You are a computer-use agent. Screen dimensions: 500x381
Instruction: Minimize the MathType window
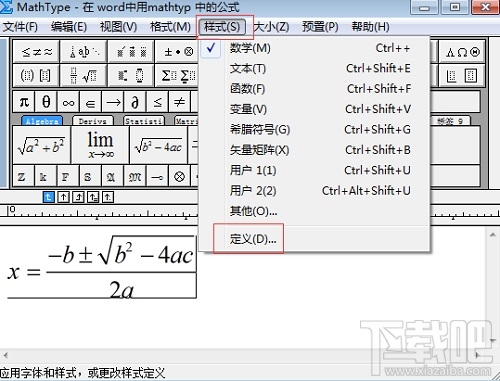tap(424, 7)
